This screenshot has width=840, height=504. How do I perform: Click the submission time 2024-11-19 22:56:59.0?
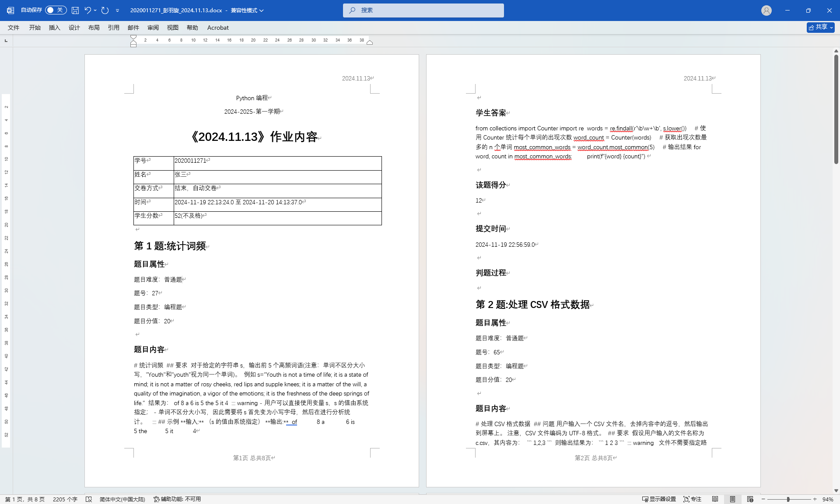tap(505, 245)
